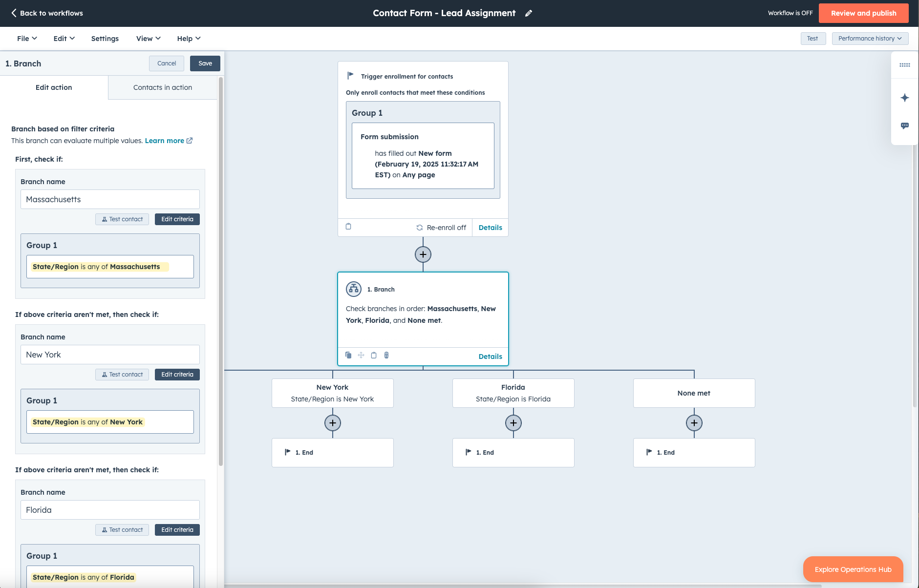This screenshot has width=919, height=588.
Task: Click the trash delete icon on Branch card
Action: coord(386,355)
